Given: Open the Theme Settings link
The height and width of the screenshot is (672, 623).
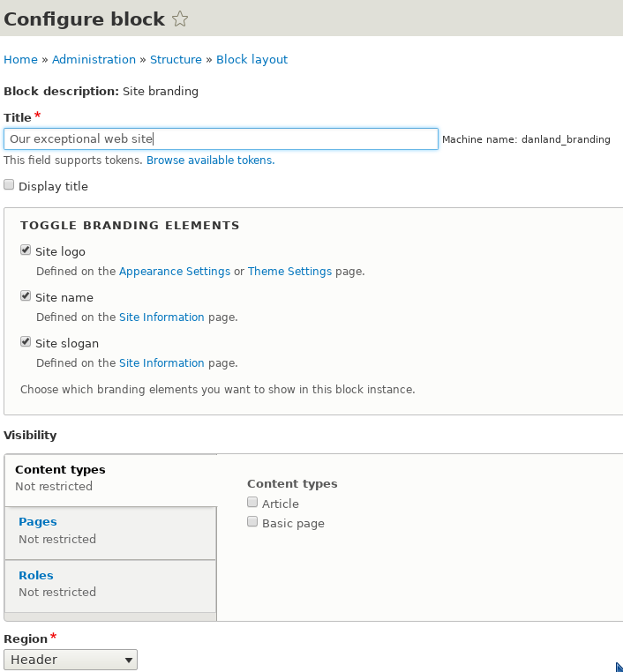Looking at the screenshot, I should point(289,272).
